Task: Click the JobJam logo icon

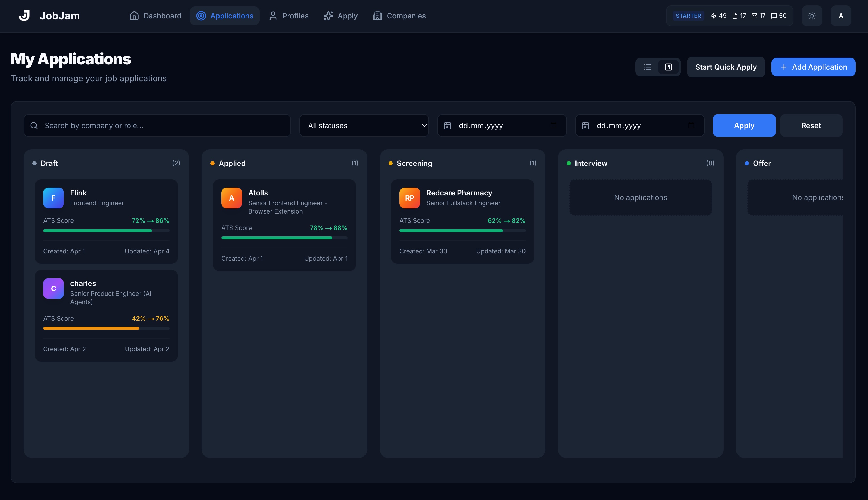Action: pos(24,15)
